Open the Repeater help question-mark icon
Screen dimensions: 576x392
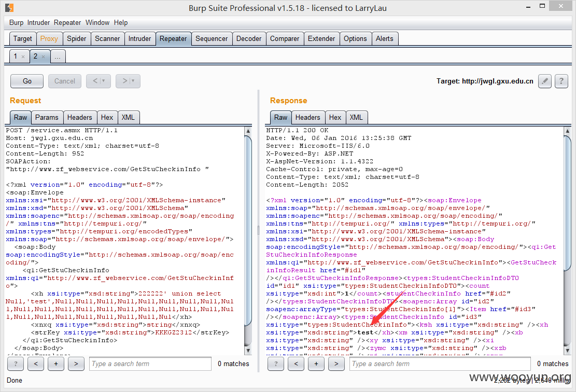coord(561,81)
